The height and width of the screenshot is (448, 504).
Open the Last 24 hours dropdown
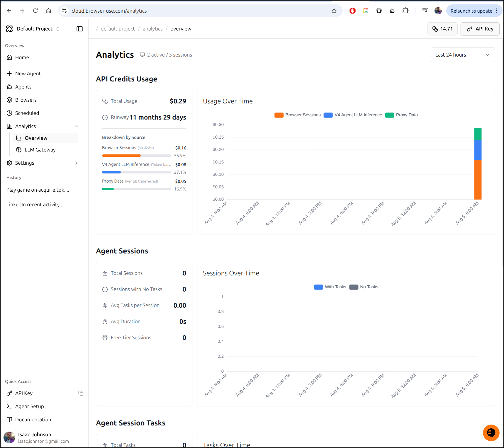[x=463, y=55]
